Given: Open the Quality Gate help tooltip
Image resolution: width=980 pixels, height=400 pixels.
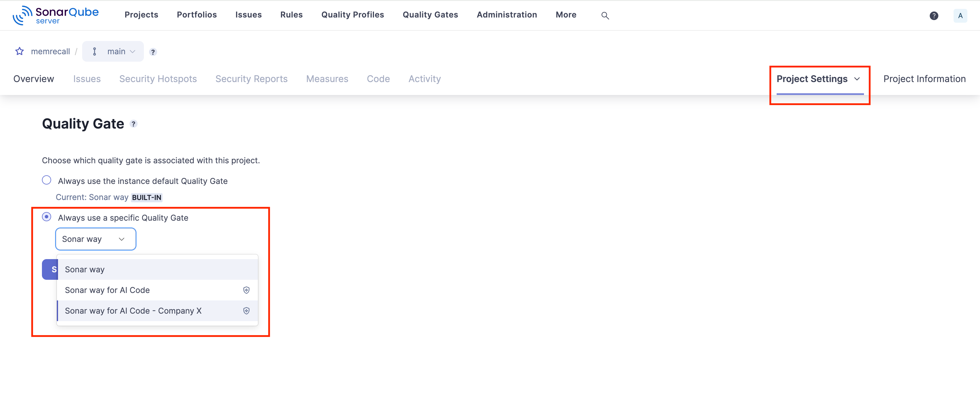Looking at the screenshot, I should point(134,124).
